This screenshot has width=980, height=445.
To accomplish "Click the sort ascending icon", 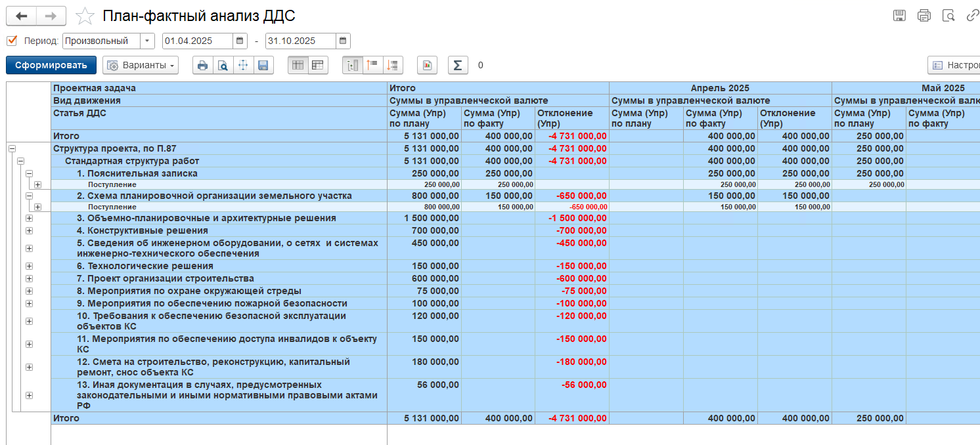I will [372, 65].
